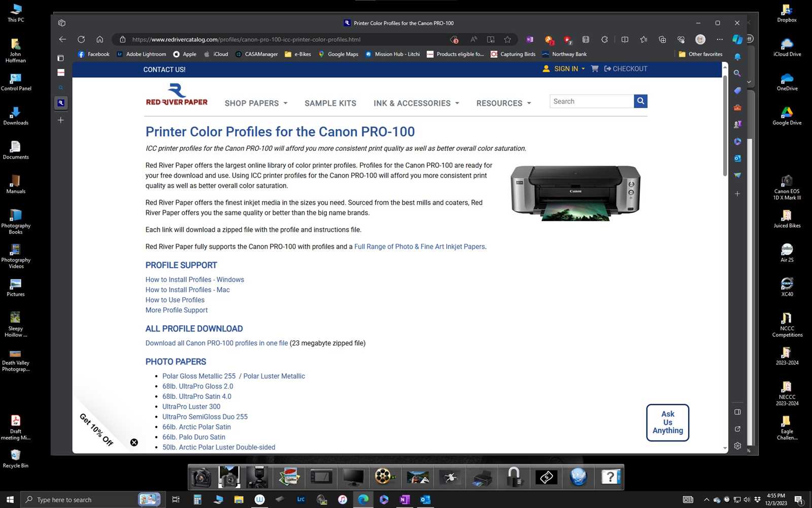
Task: Open the Copilot icon in Edge toolbar
Action: pyautogui.click(x=737, y=39)
